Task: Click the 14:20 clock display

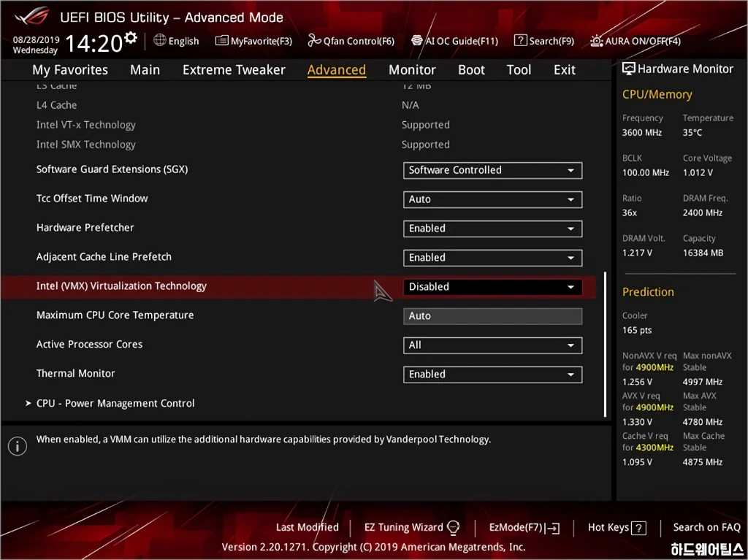Action: point(94,43)
